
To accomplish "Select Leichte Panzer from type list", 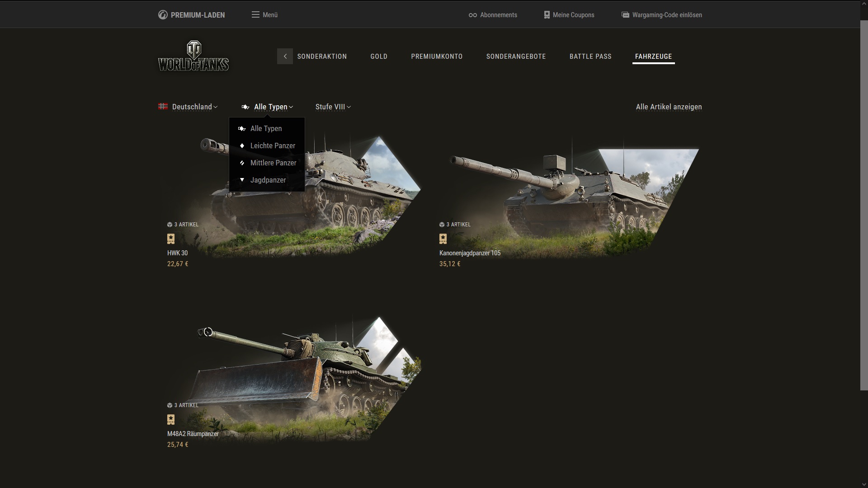I will 272,145.
